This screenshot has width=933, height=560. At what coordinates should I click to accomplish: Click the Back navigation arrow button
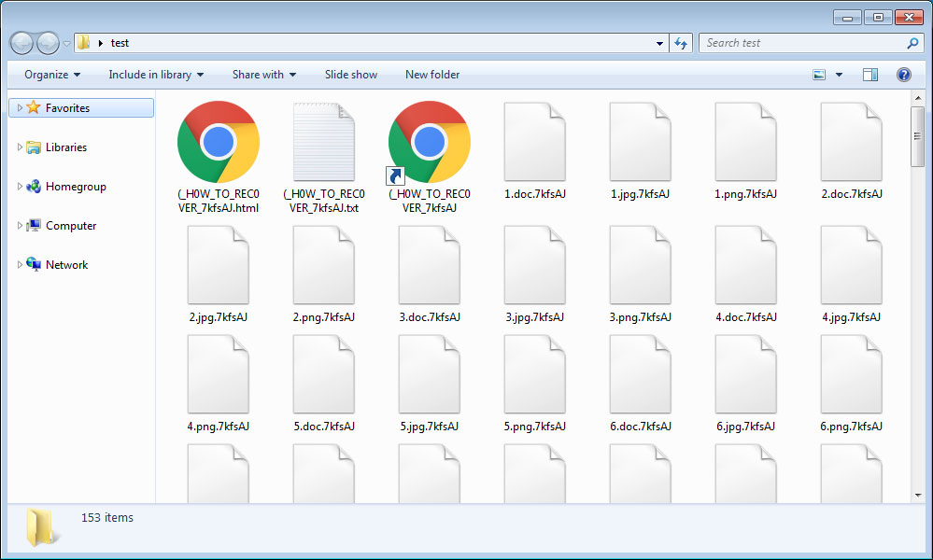click(22, 43)
